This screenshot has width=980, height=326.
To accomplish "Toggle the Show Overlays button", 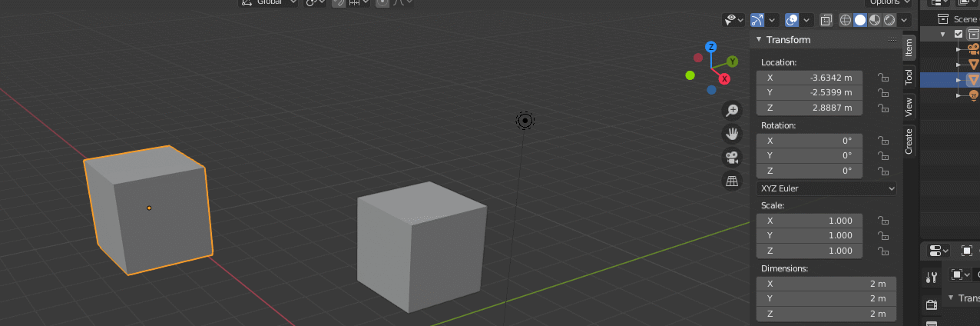I will tap(793, 20).
